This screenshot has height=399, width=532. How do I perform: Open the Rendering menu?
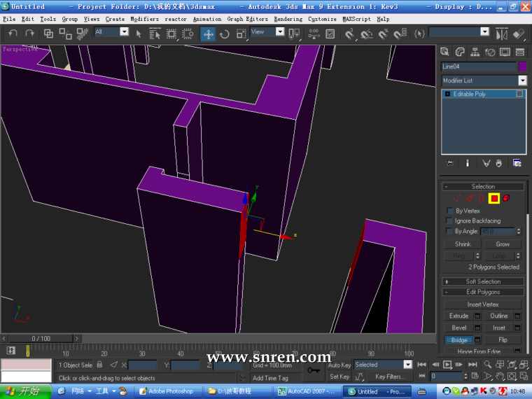(288, 19)
